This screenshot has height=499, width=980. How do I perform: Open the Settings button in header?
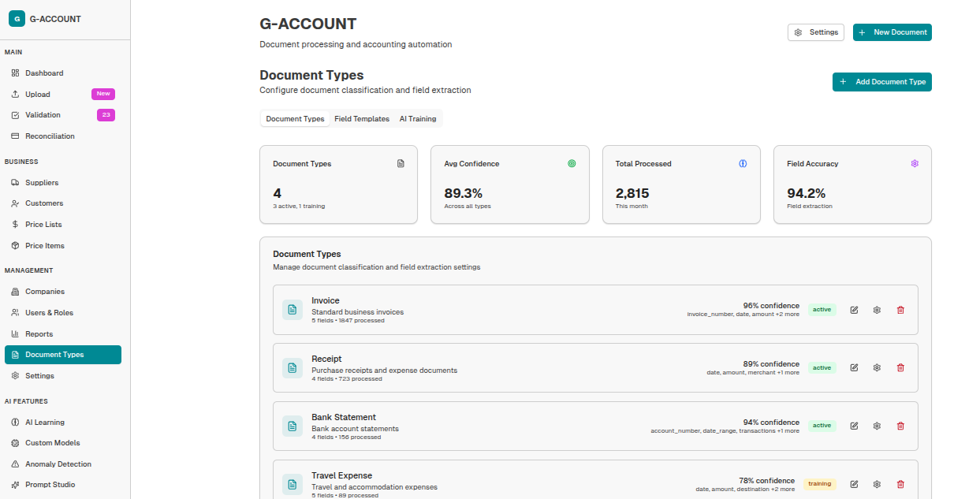point(815,32)
